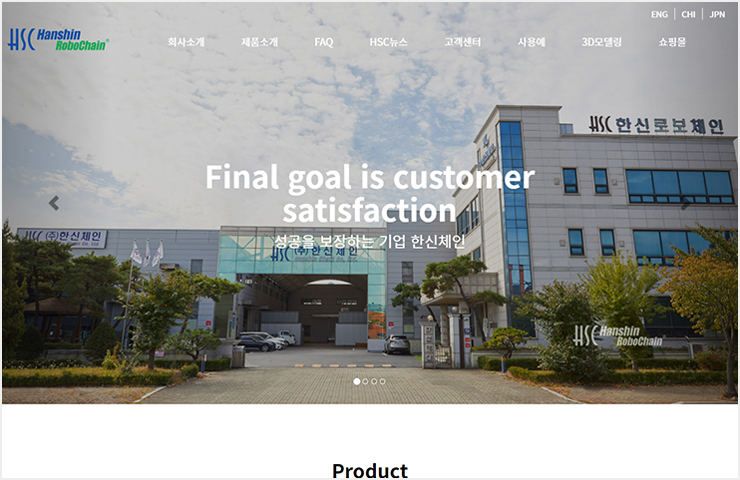Open the 쇼핑몰 link
The image size is (740, 480).
[672, 42]
